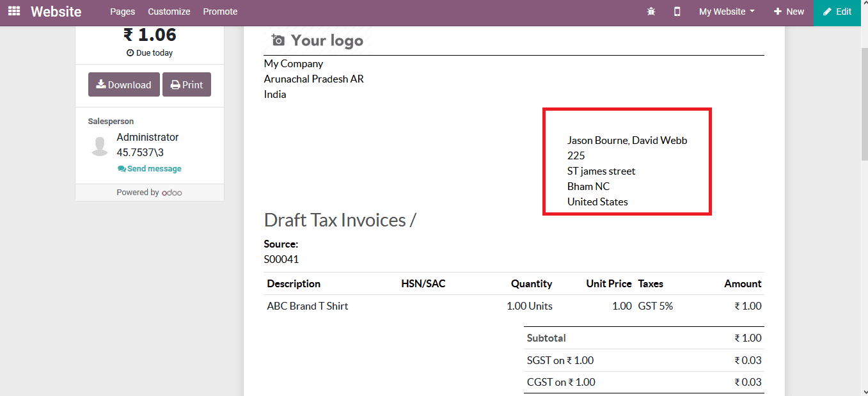
Task: Click the Salesperson label
Action: 111,121
